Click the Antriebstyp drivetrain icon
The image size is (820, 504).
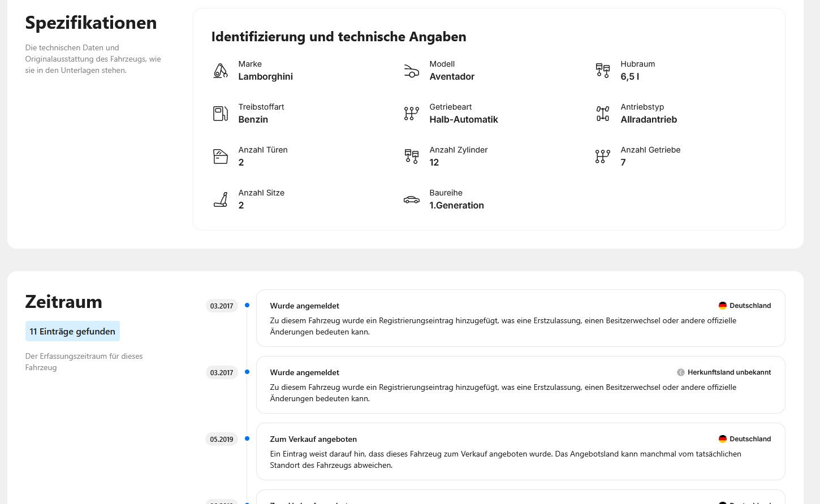click(603, 114)
